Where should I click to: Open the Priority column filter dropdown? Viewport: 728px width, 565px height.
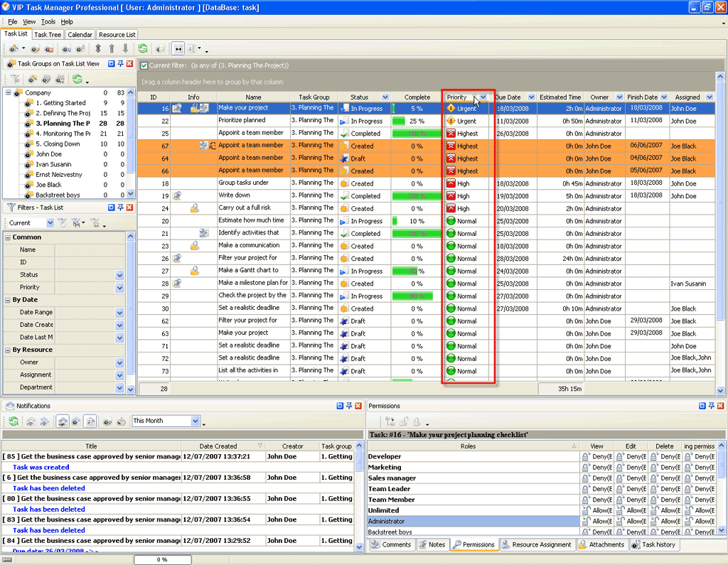(x=483, y=97)
